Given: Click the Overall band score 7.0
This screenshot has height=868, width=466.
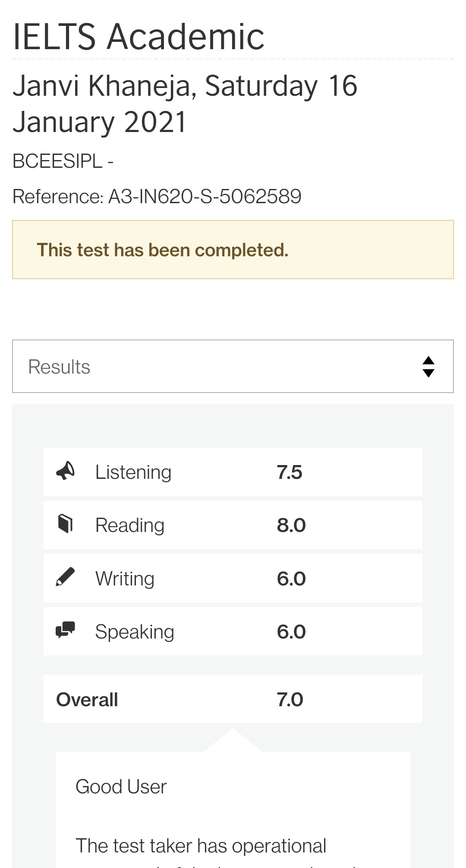Looking at the screenshot, I should (x=290, y=700).
